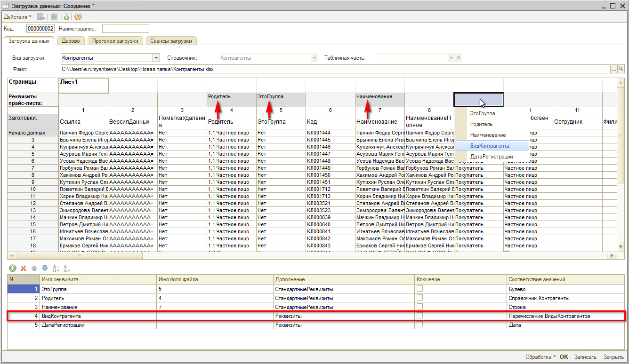
Task: Open the Обработка dropdown at bottom
Action: [540, 357]
